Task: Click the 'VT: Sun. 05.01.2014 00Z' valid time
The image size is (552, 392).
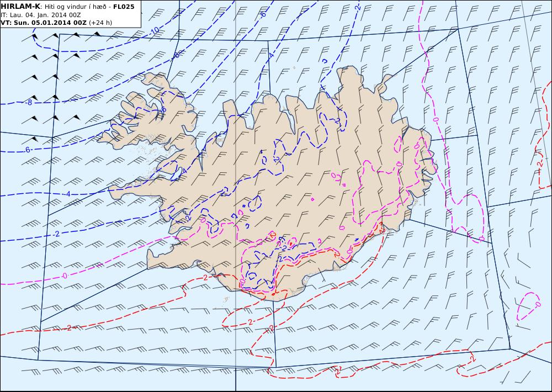Action: coord(44,23)
